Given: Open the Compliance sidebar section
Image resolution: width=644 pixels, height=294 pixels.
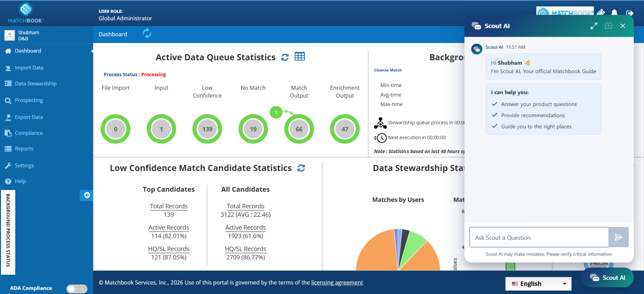Looking at the screenshot, I should 29,133.
